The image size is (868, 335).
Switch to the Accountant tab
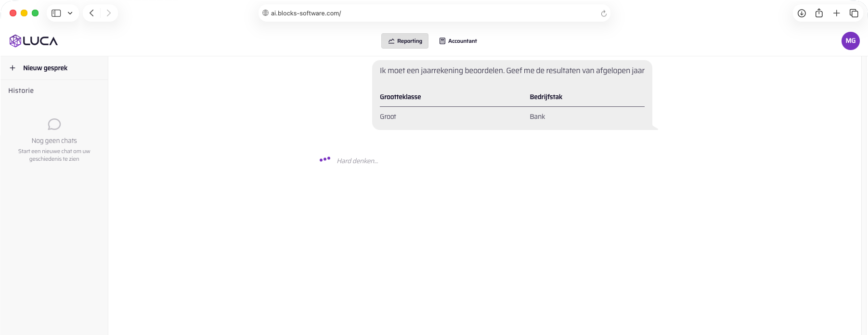[458, 41]
